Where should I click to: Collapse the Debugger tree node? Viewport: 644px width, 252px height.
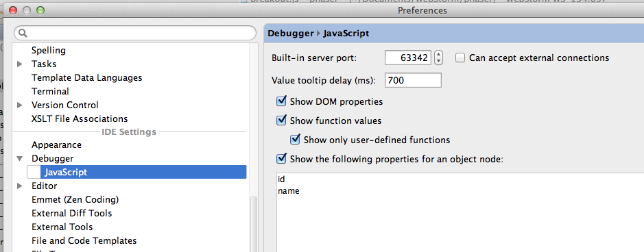pyautogui.click(x=20, y=159)
